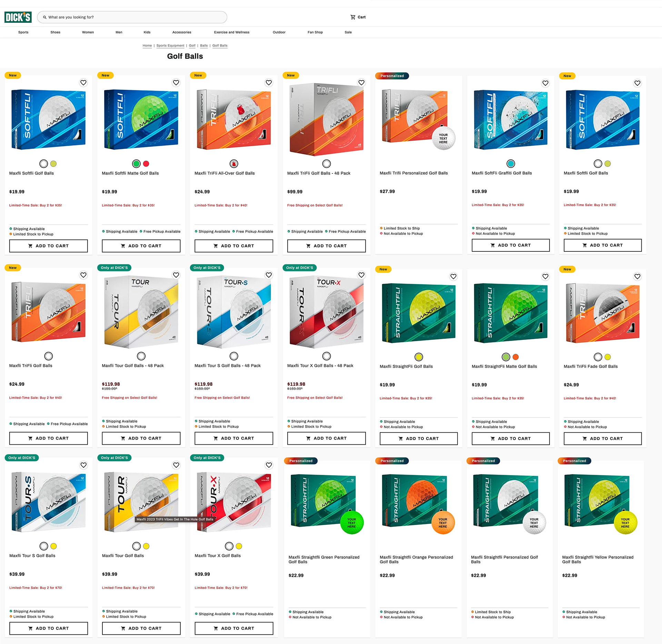Go to Golf breadcrumb
This screenshot has height=644, width=662.
192,46
